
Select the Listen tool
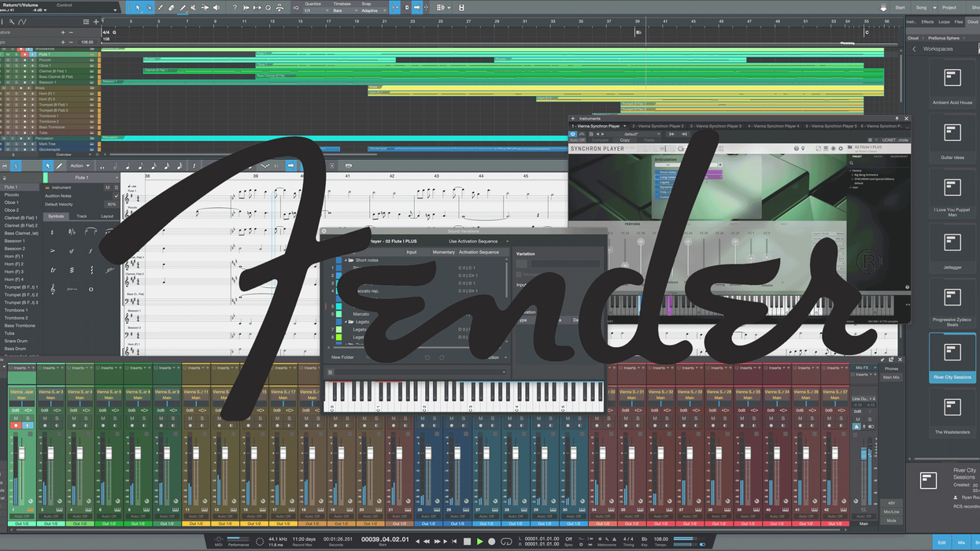coord(216,7)
